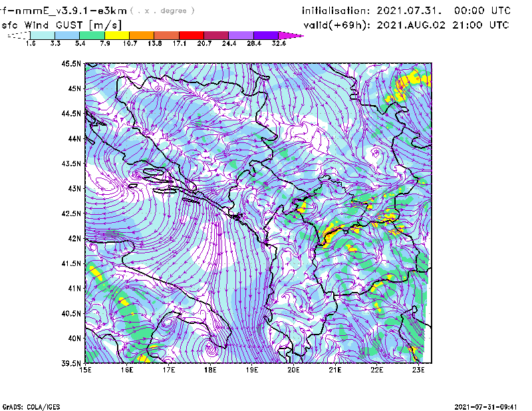
Task: Click the legend value '3.3'
Action: click(x=55, y=43)
